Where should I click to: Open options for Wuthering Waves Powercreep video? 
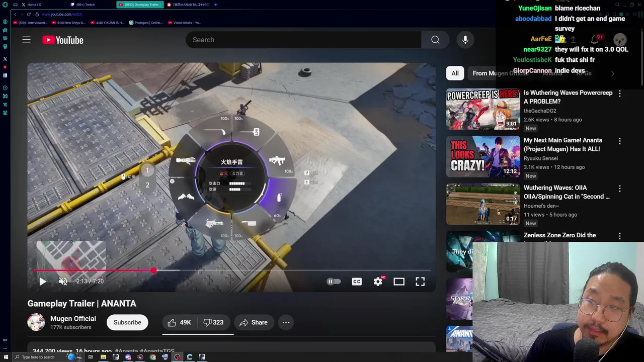coord(620,94)
